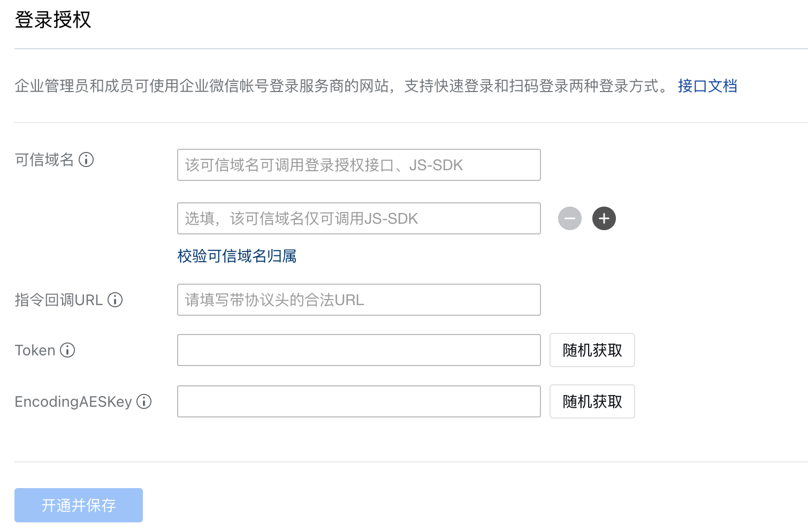Click 随机获取 button next to Token field
The height and width of the screenshot is (532, 808).
pyautogui.click(x=592, y=350)
